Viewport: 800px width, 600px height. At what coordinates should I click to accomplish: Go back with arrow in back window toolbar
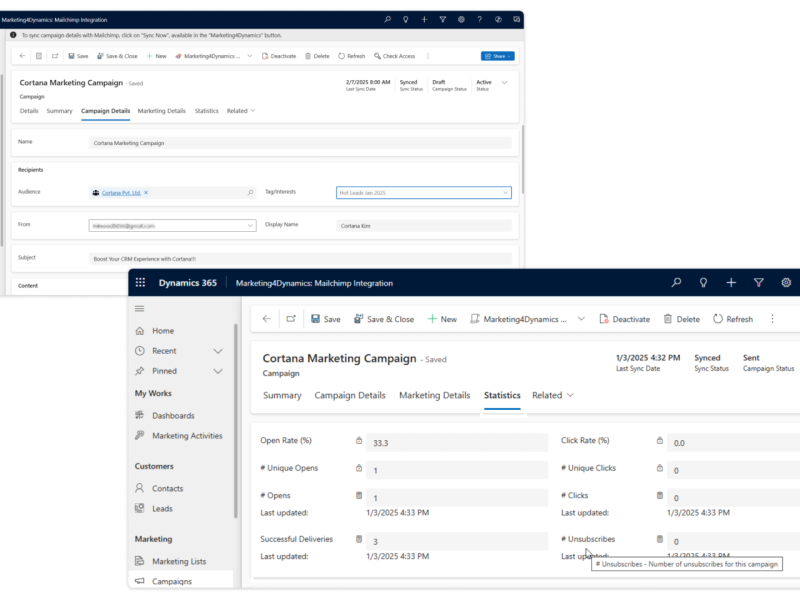click(22, 56)
